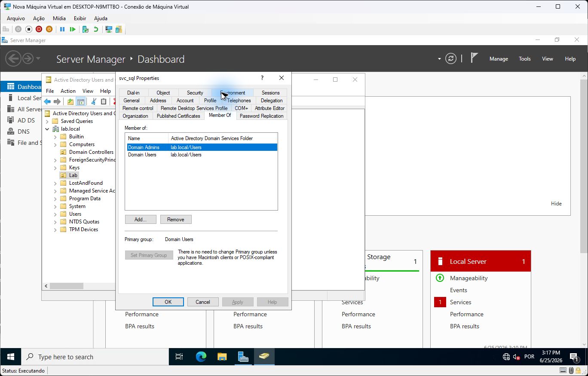Click the Refresh icon in Server Manager header
Viewport: 588px width, 376px height.
coord(451,59)
